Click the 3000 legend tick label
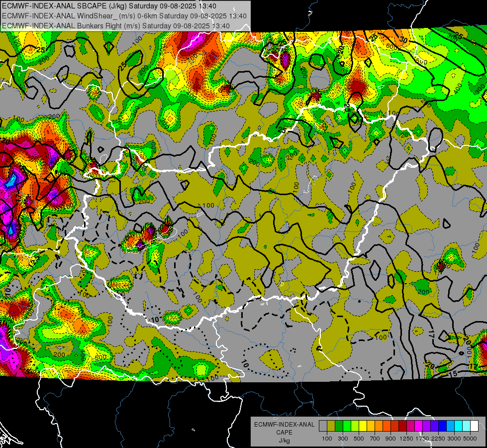Viewport: 487px width, 448px height. (x=454, y=439)
